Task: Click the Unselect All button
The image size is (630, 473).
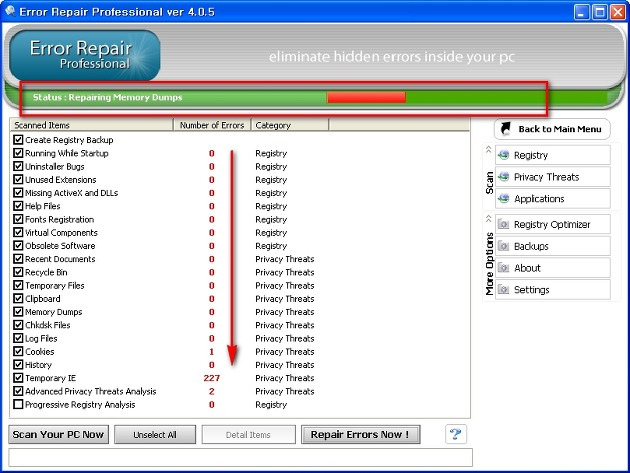Action: (155, 434)
